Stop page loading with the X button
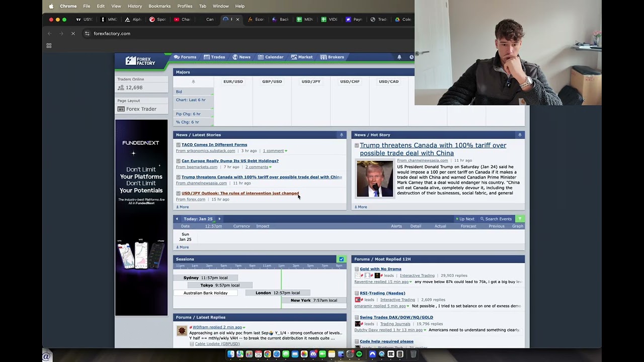This screenshot has width=644, height=362. click(73, 34)
